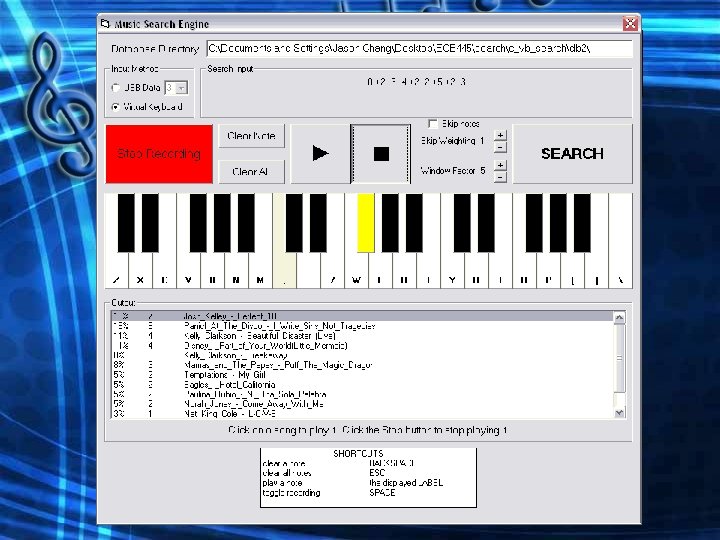Click the output list scroll down arrow
Image resolution: width=720 pixels, height=540 pixels.
point(619,412)
